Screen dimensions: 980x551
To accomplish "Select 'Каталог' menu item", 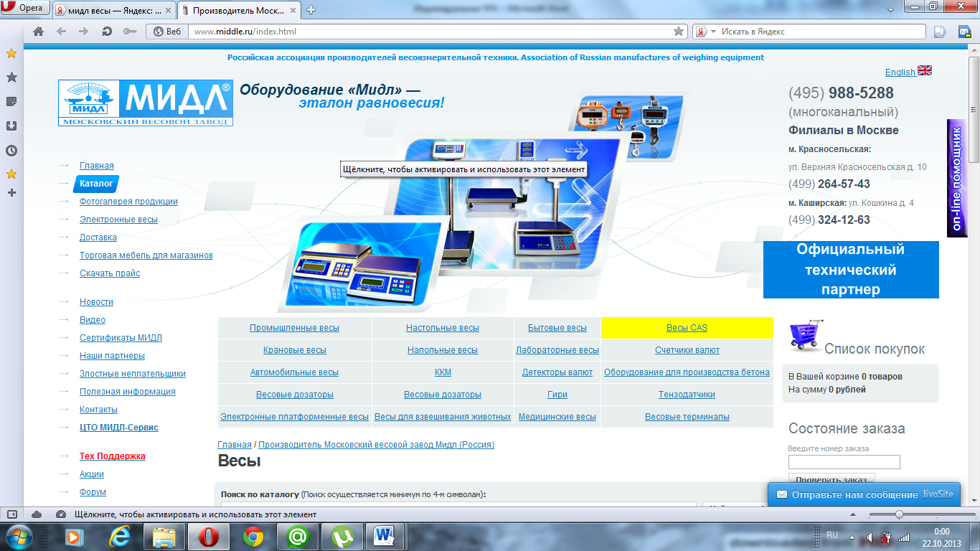I will coord(96,184).
